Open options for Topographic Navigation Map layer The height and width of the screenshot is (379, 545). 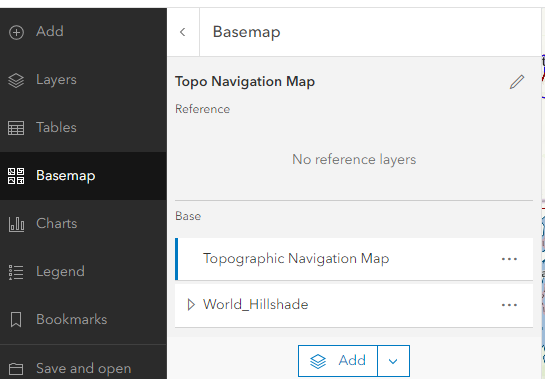(x=510, y=259)
